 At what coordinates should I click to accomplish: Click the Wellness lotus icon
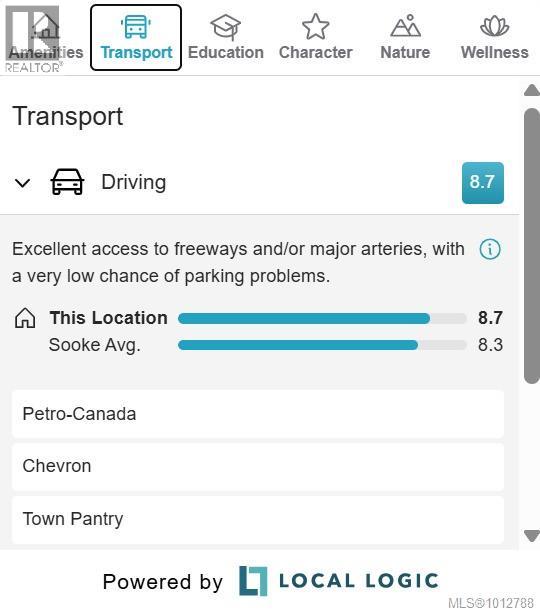point(494,26)
